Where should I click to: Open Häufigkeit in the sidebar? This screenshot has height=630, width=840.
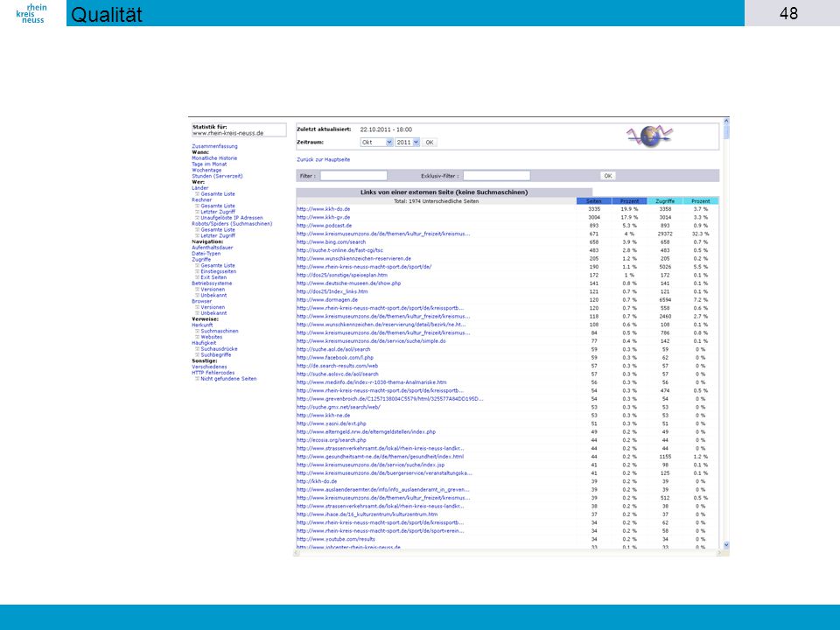pos(204,343)
